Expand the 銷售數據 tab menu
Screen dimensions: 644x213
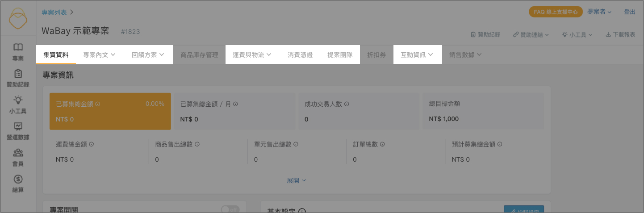[x=466, y=55]
